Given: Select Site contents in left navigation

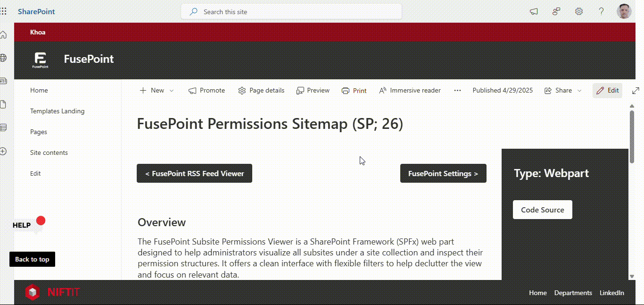Looking at the screenshot, I should [x=49, y=153].
